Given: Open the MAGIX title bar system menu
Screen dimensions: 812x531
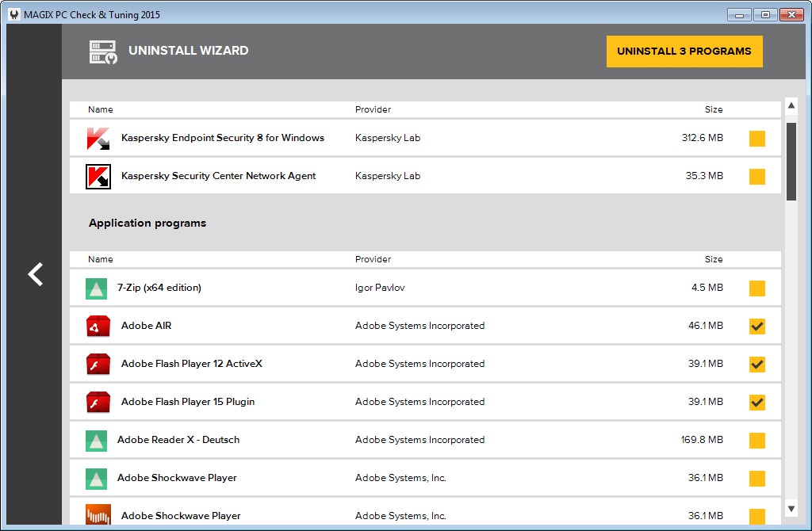Looking at the screenshot, I should coord(13,13).
